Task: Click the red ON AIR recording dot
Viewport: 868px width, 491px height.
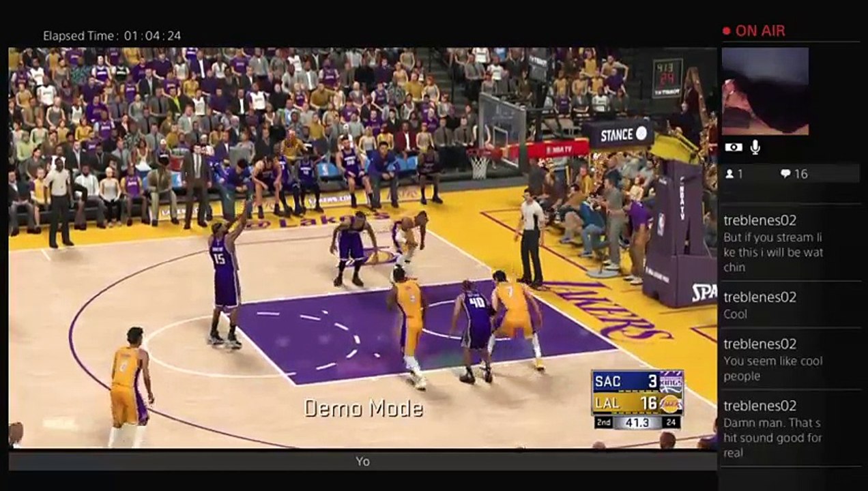Action: point(727,31)
